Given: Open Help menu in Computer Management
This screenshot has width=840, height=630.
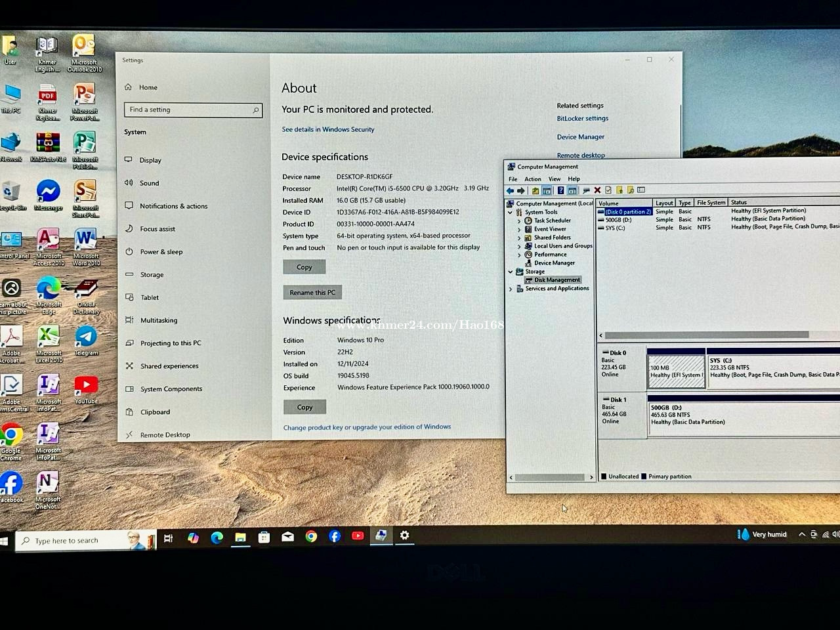Looking at the screenshot, I should click(x=574, y=179).
